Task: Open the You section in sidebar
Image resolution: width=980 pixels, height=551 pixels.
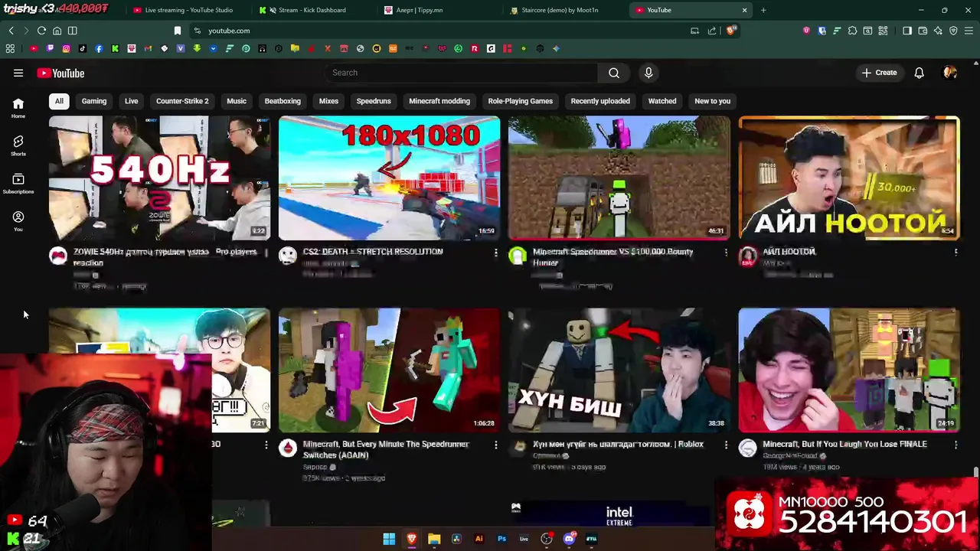Action: click(x=18, y=221)
